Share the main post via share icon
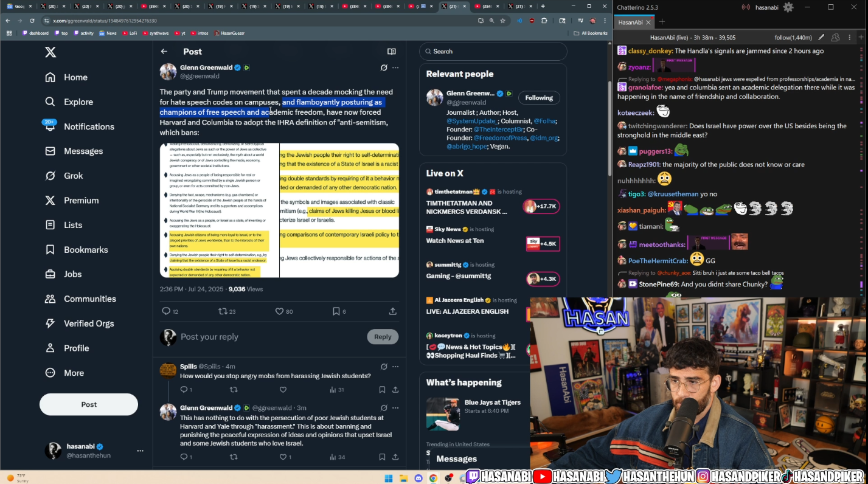The image size is (868, 484). click(393, 311)
